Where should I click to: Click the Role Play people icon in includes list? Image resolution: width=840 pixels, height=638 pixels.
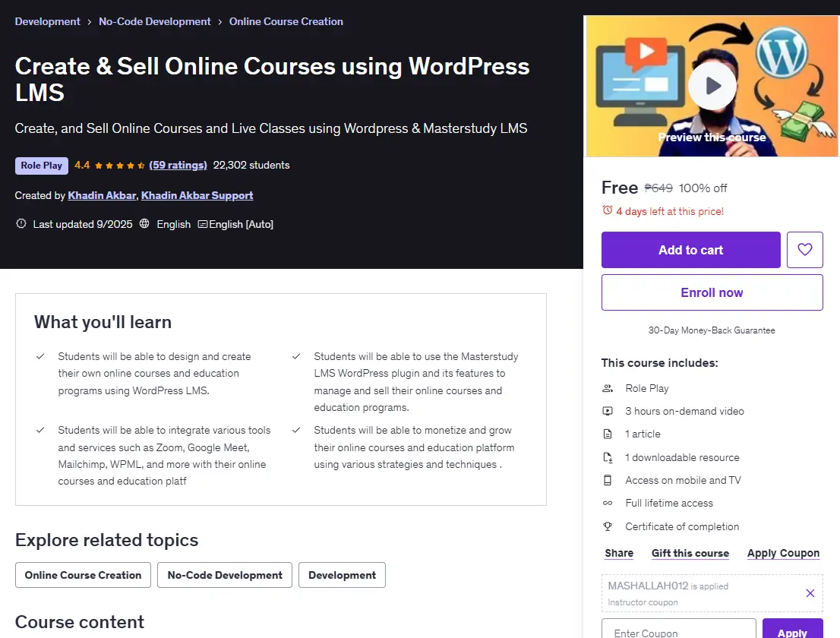pos(608,388)
